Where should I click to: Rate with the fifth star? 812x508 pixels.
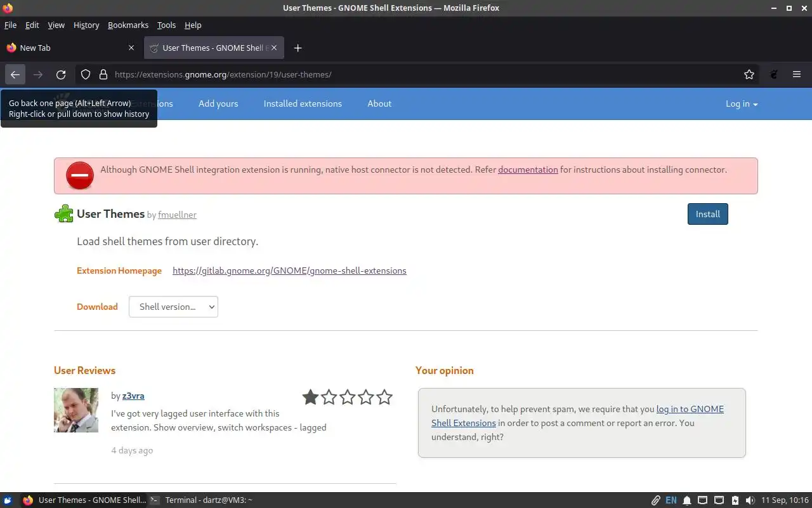tap(384, 398)
